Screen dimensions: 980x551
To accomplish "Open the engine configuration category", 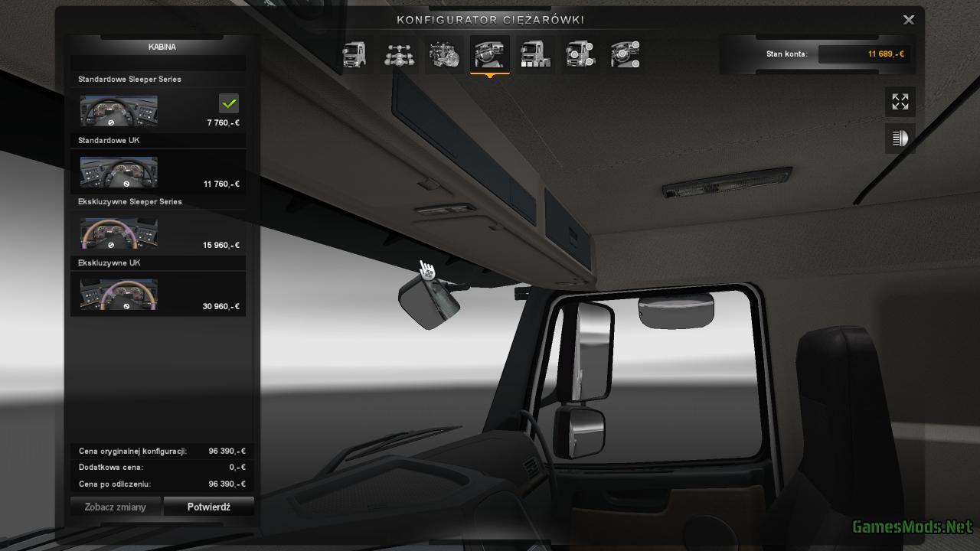I will click(444, 55).
